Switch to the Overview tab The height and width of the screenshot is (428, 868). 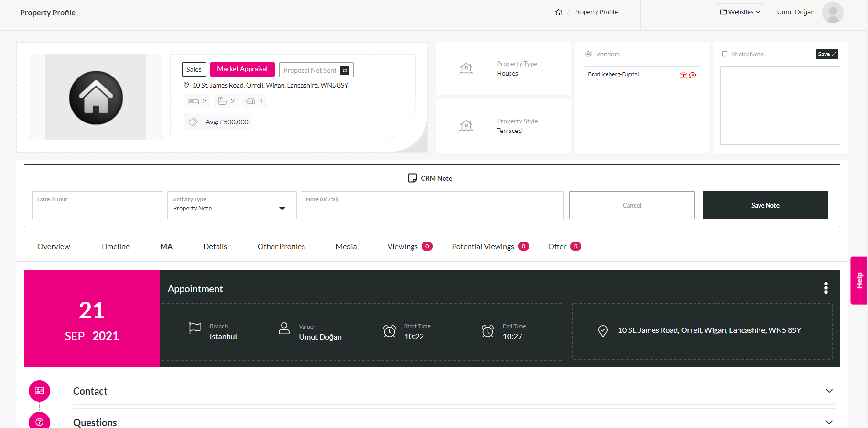[x=54, y=247]
